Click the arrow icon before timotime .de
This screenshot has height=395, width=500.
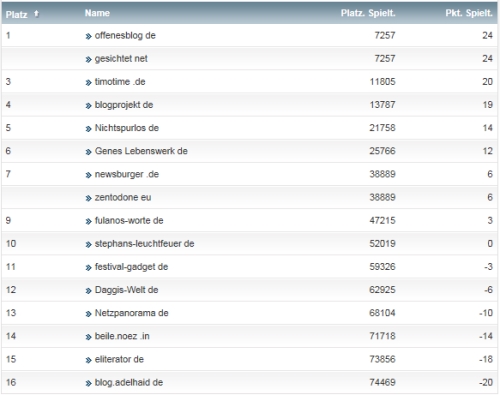click(88, 83)
